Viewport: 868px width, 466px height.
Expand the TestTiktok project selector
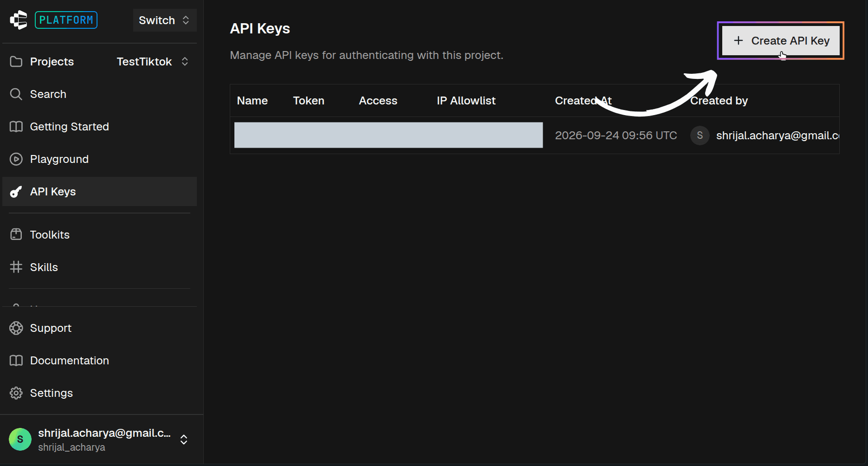pos(152,62)
